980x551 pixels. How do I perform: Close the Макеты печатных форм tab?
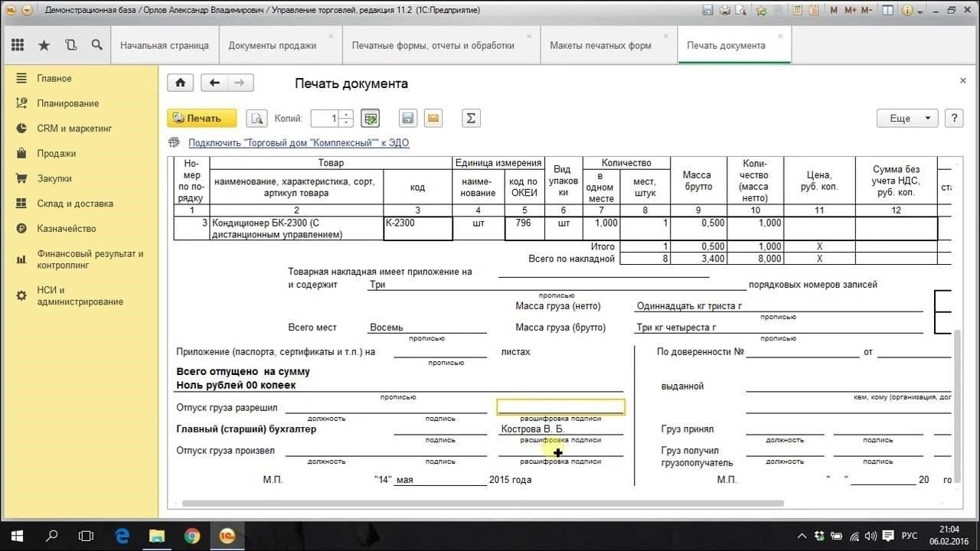(666, 36)
